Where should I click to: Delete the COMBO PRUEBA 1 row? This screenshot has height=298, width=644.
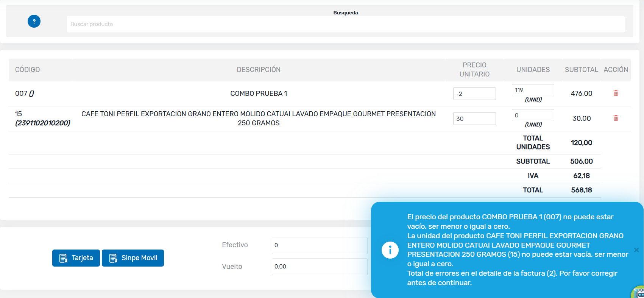[616, 93]
